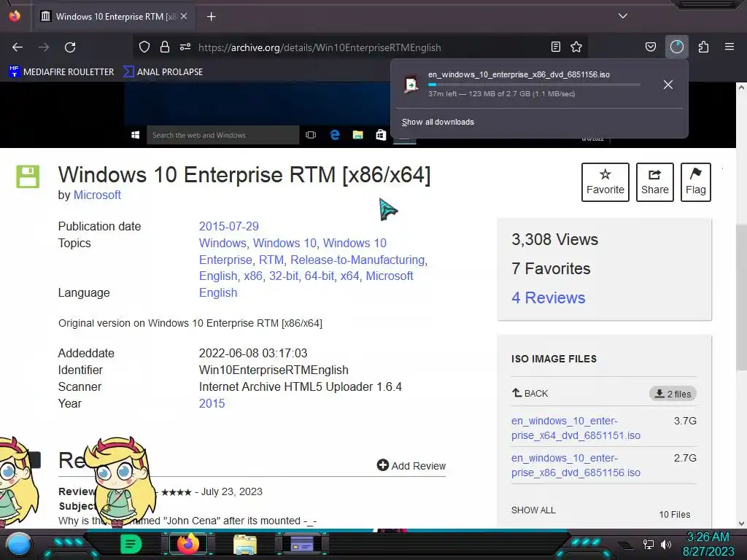Viewport: 747px width, 560px height.
Task: Click the Share button
Action: tap(654, 182)
